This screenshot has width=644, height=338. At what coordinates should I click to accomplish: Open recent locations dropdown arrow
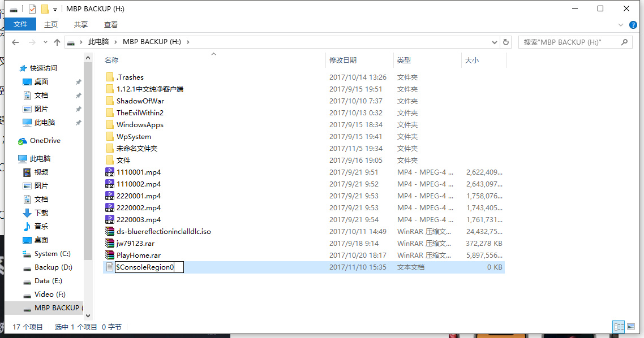click(45, 42)
